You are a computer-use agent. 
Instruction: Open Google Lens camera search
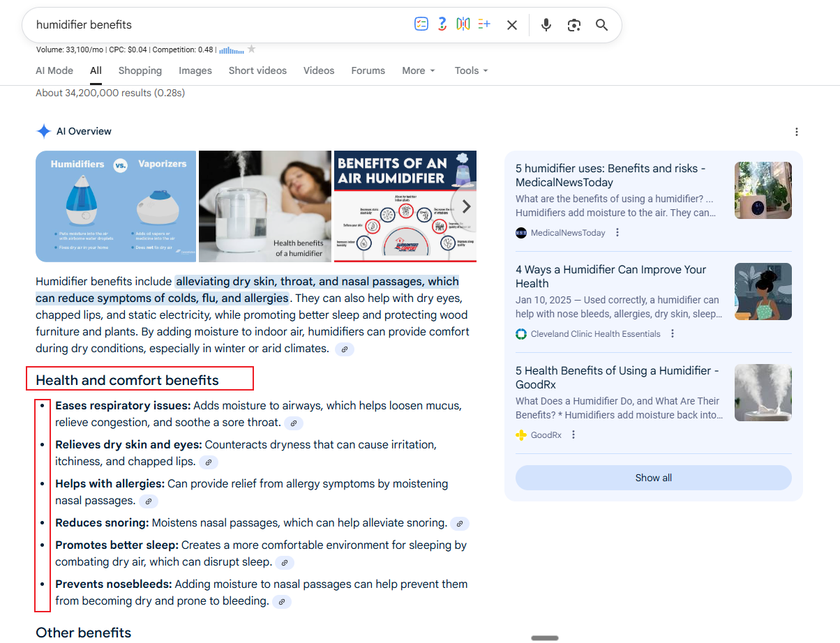574,24
